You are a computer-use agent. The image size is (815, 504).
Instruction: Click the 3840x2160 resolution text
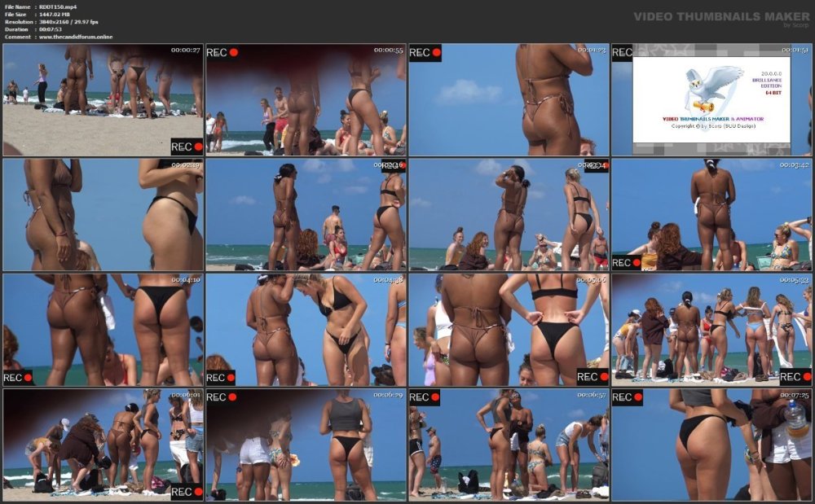[55, 22]
